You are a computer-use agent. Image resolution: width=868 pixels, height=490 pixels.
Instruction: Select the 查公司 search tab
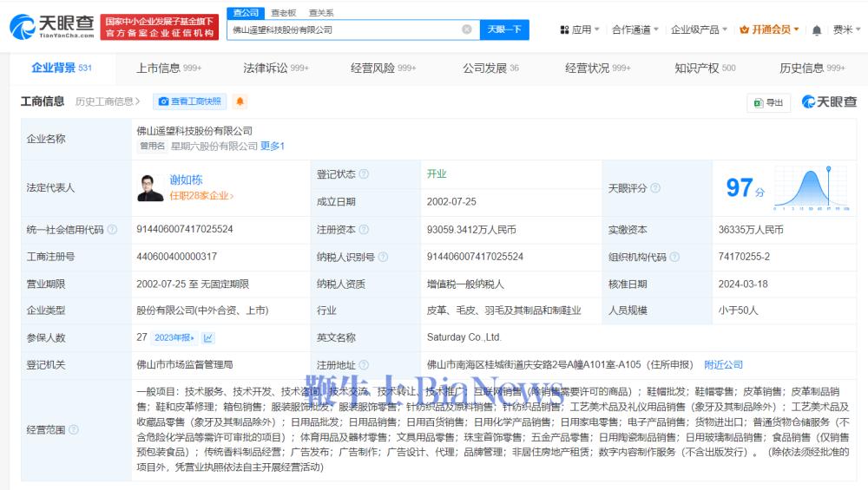(x=246, y=12)
